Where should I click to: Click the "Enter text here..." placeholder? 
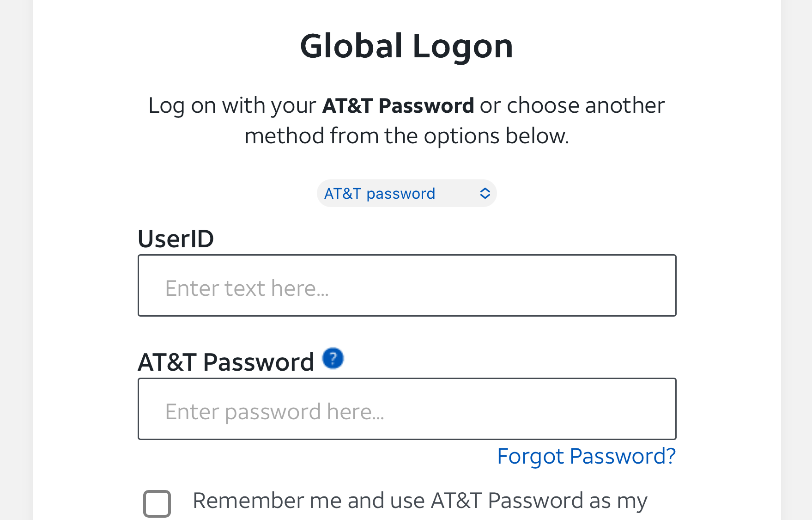point(247,288)
